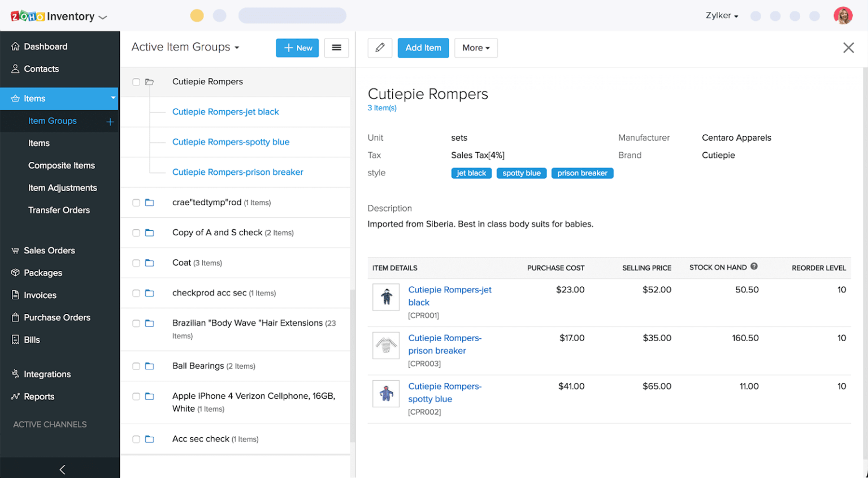868x478 pixels.
Task: Click the plus icon beside Item Groups
Action: click(111, 120)
